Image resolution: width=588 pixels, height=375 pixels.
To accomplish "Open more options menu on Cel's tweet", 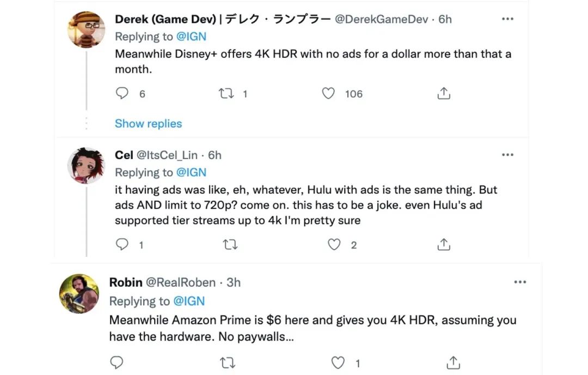I will tap(507, 155).
